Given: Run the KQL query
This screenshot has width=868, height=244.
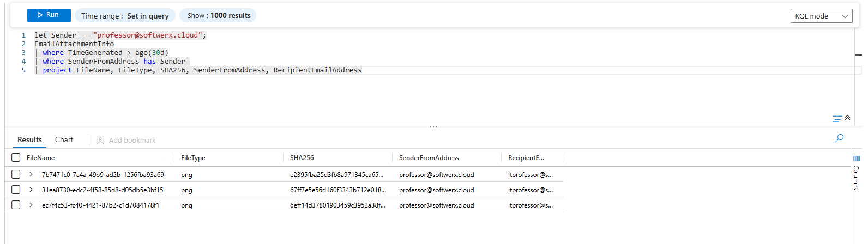Looking at the screenshot, I should [49, 15].
